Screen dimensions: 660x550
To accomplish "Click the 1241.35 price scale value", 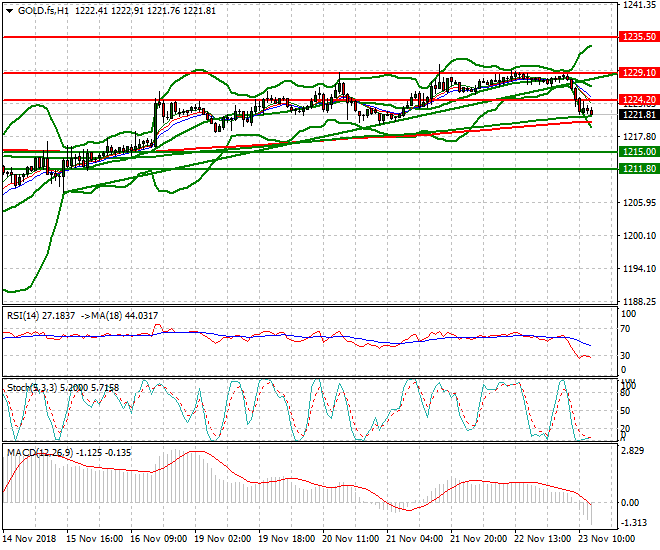I will (x=639, y=5).
